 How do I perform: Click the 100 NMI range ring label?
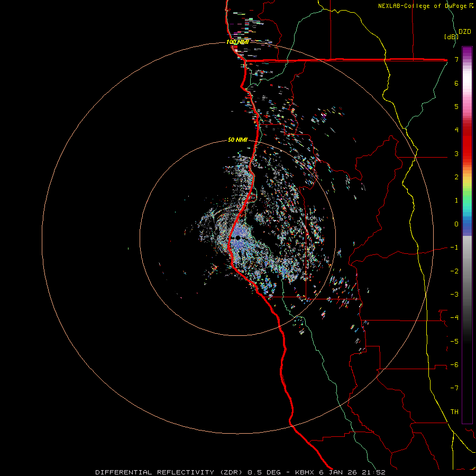pyautogui.click(x=237, y=42)
